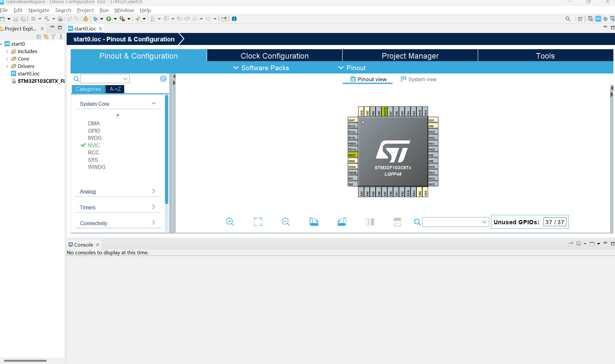Select SYS in System Core list
The height and width of the screenshot is (364, 615).
pyautogui.click(x=93, y=160)
